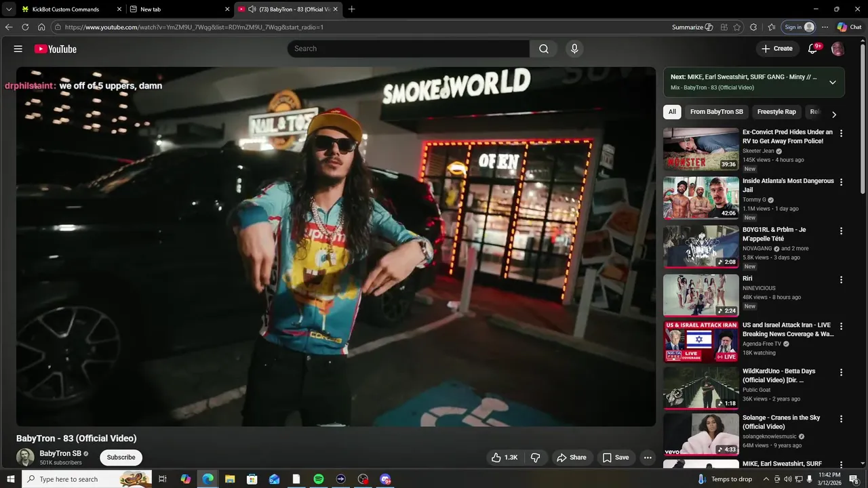The height and width of the screenshot is (488, 868).
Task: Show more filter chips with right arrow
Action: point(834,115)
